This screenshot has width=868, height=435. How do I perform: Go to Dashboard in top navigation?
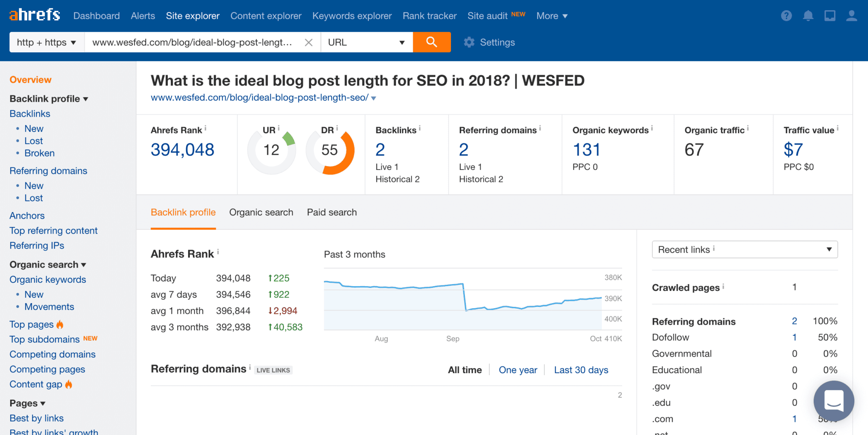pos(97,16)
